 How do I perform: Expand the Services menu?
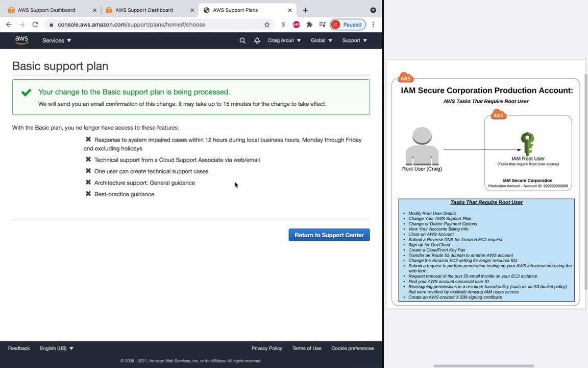(57, 40)
